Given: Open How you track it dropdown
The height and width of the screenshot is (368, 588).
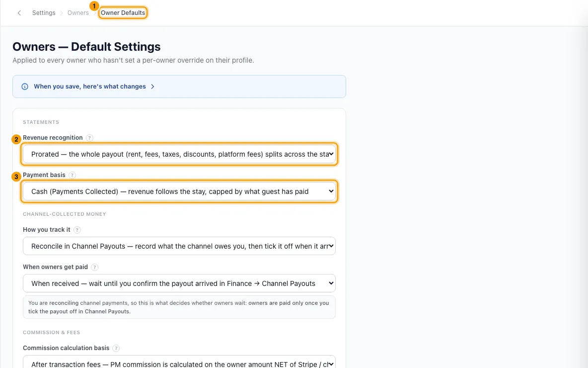Looking at the screenshot, I should click(179, 246).
